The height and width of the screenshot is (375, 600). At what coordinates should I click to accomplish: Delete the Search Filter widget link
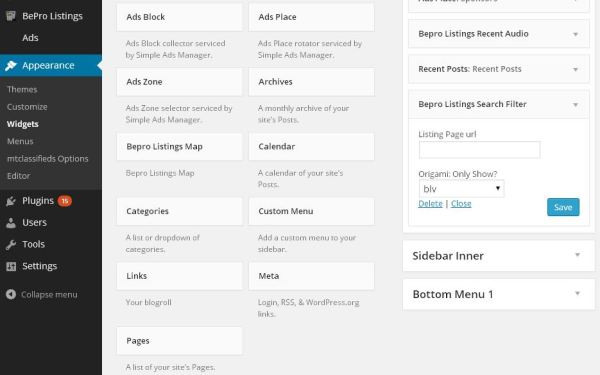[x=430, y=204]
